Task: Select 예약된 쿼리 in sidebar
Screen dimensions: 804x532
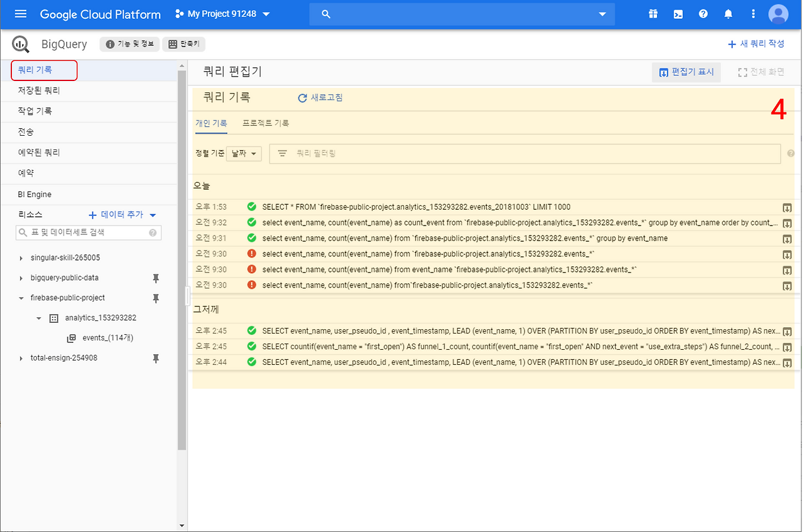Action: [x=89, y=153]
